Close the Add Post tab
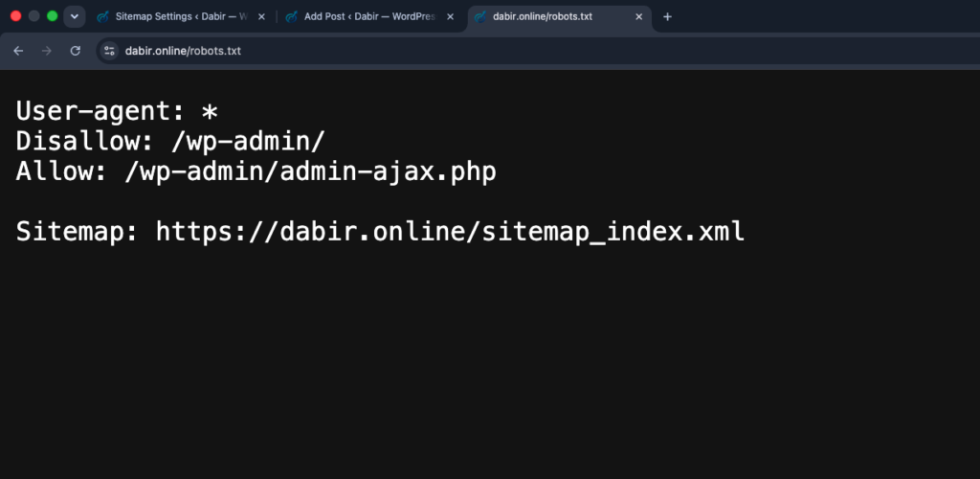Image resolution: width=980 pixels, height=479 pixels. 450,17
